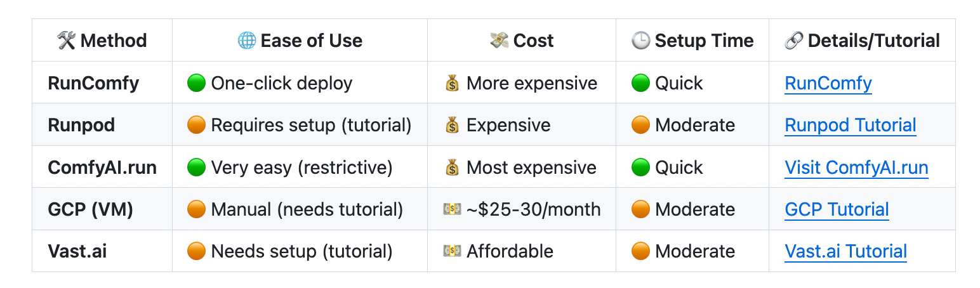Click the Vast.ai method name cell
This screenshot has height=288, width=980.
pos(77,251)
